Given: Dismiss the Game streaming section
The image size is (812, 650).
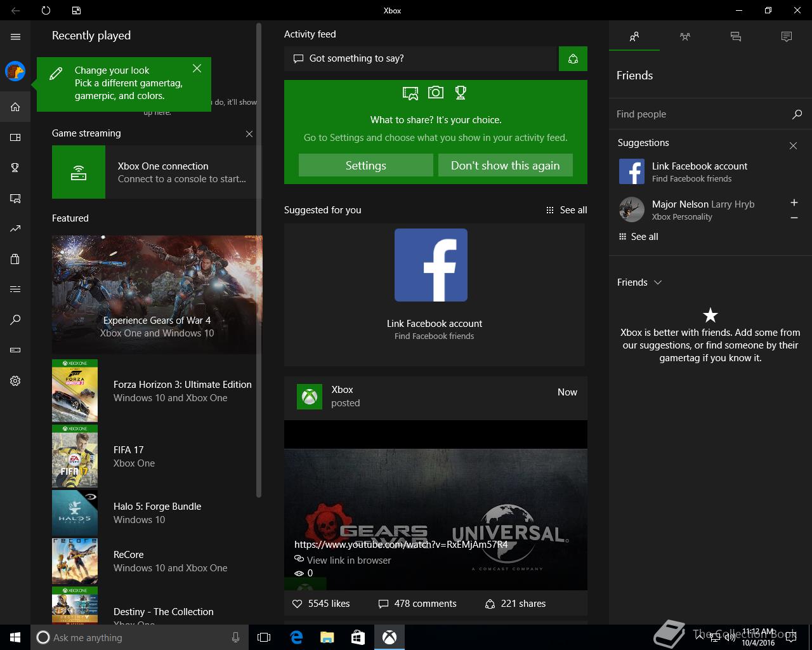Looking at the screenshot, I should (x=249, y=134).
